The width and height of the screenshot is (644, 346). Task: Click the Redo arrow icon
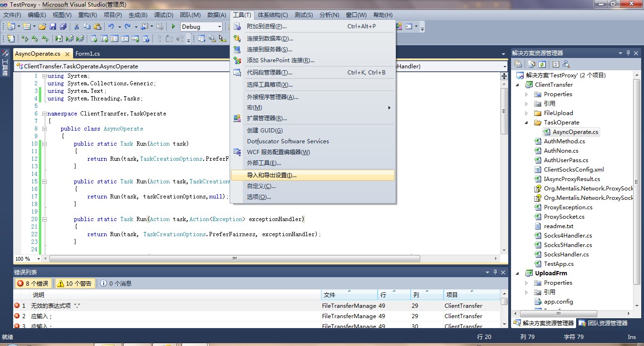[x=127, y=27]
